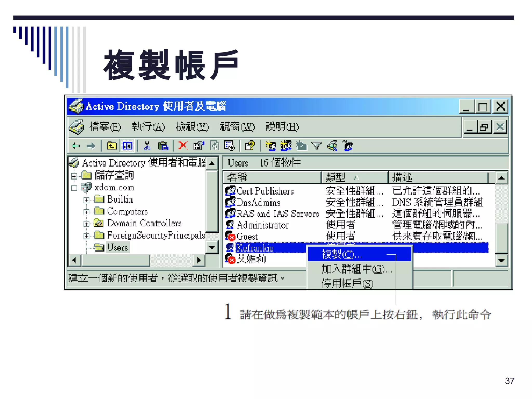
Task: Open the Help question mark icon
Action: tap(250, 146)
